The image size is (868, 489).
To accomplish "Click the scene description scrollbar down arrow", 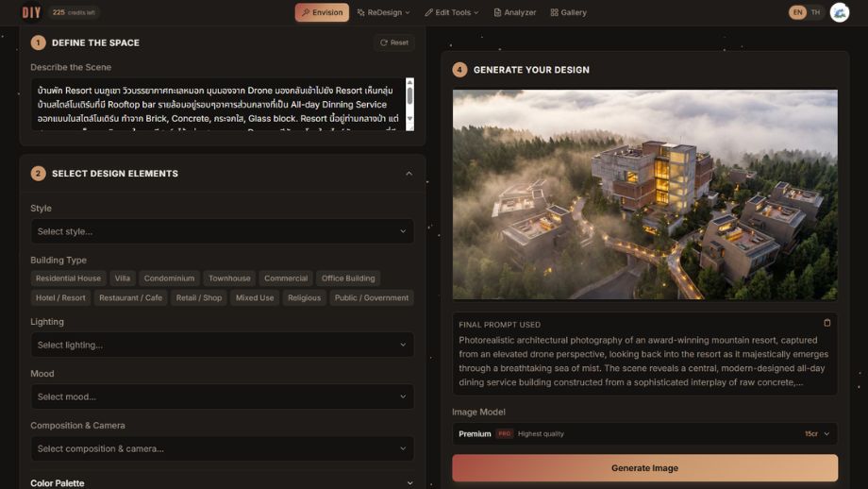I will [x=409, y=119].
